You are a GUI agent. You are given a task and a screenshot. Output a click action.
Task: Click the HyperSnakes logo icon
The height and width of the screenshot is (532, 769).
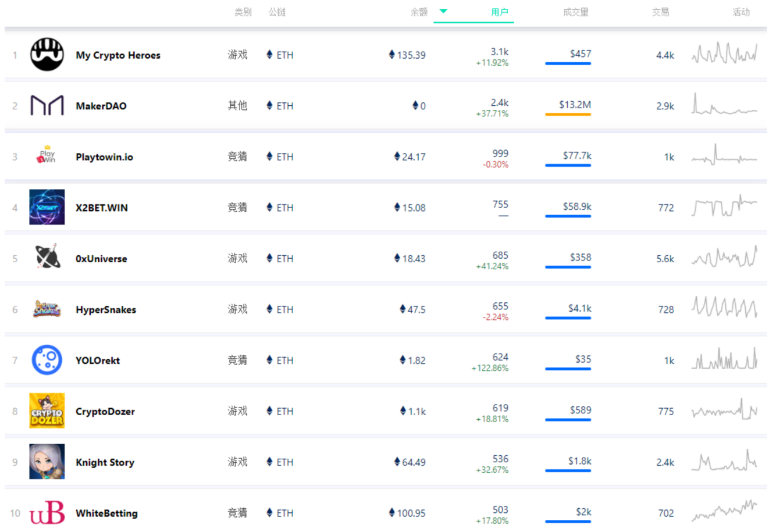tap(47, 309)
